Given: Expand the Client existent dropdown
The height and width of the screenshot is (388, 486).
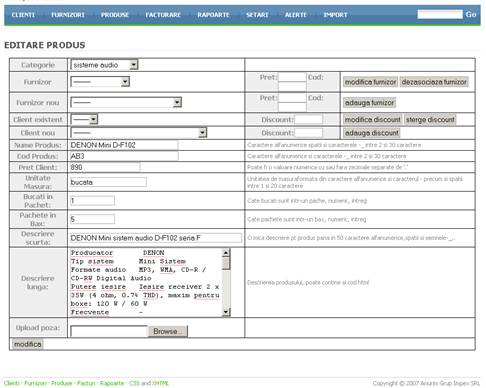Looking at the screenshot, I should click(84, 119).
